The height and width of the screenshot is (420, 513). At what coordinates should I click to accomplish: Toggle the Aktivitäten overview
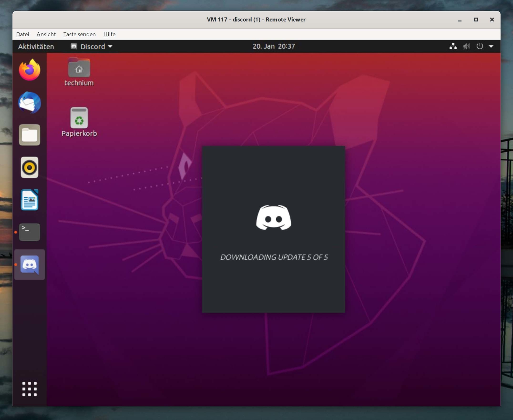click(36, 46)
